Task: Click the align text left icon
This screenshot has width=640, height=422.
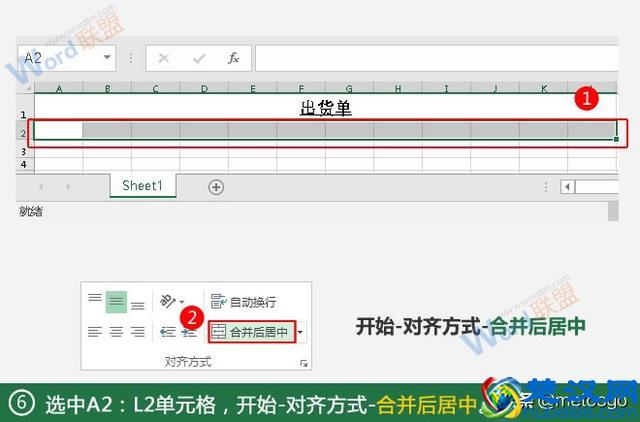Action: point(95,332)
